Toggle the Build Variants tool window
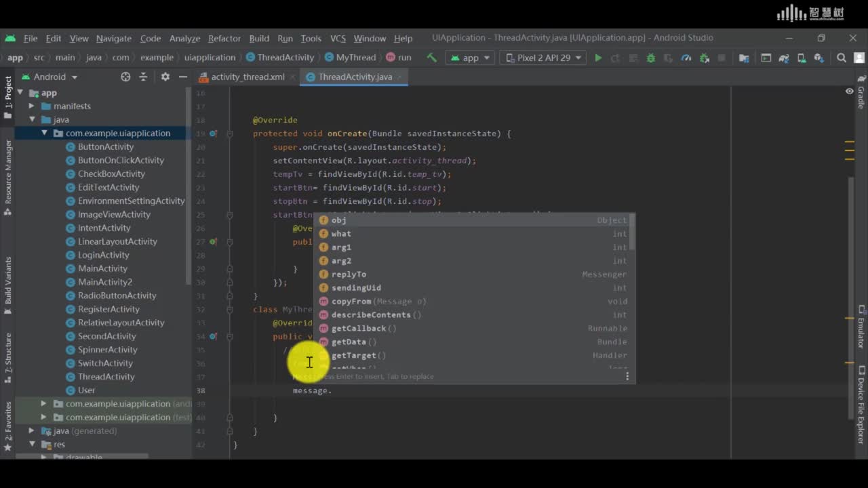 [x=8, y=285]
